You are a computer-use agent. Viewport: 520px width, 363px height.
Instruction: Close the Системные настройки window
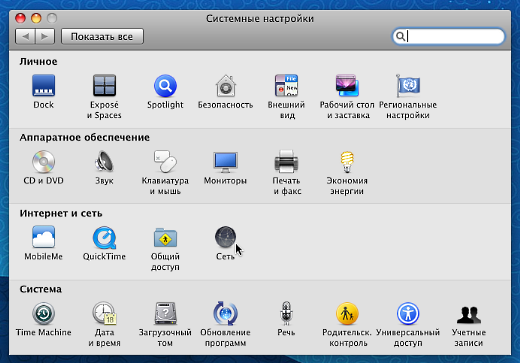tap(20, 18)
